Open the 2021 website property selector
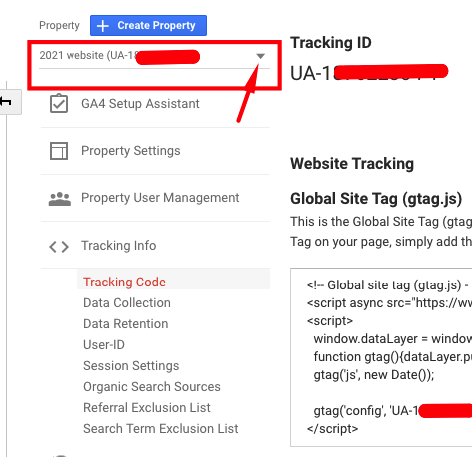The image size is (472, 457). click(154, 56)
